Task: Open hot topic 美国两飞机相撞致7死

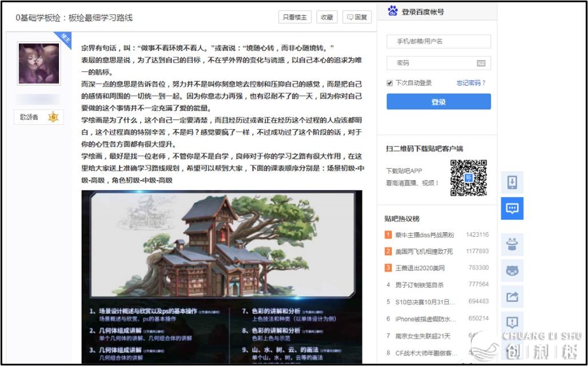Action: pos(424,251)
